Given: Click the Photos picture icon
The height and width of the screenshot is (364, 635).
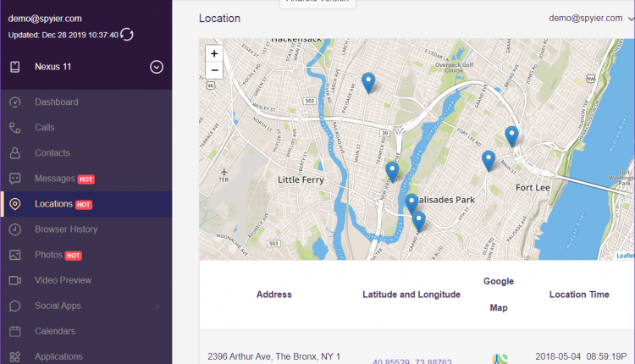Looking at the screenshot, I should [x=15, y=255].
